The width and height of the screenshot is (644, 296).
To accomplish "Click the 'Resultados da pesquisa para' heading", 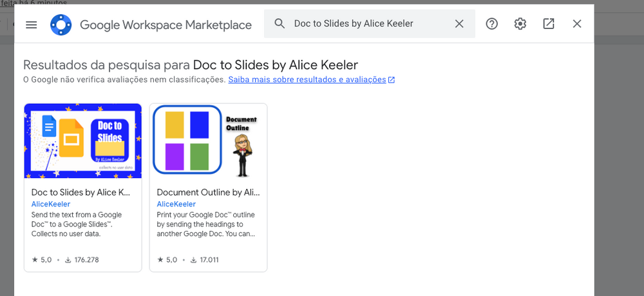I will (191, 65).
